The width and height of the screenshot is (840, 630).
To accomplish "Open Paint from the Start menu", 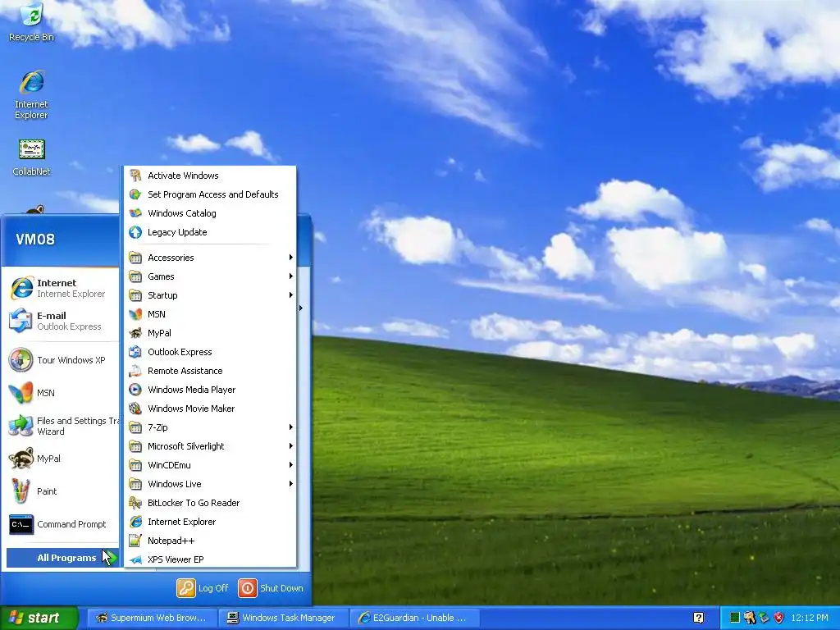I will (x=62, y=491).
